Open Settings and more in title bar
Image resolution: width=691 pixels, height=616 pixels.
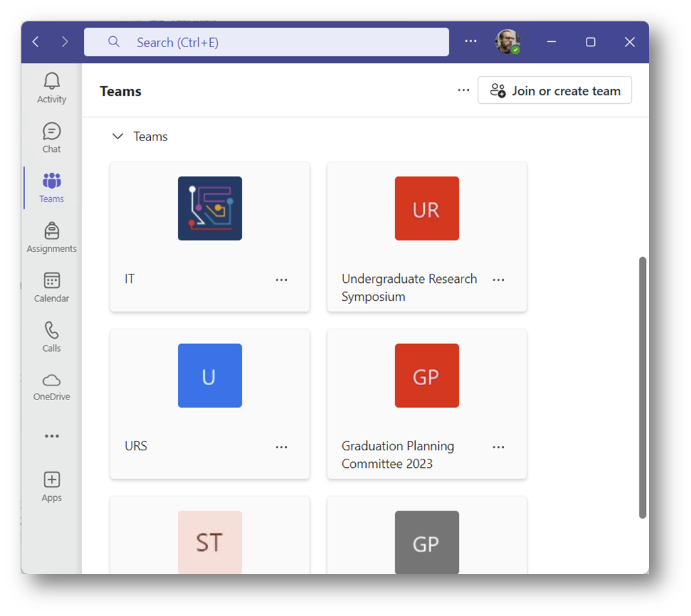[471, 41]
